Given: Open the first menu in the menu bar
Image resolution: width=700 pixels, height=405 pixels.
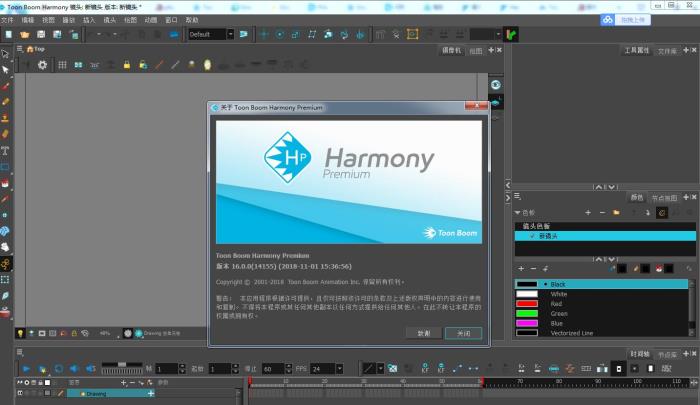Looking at the screenshot, I should [7, 20].
